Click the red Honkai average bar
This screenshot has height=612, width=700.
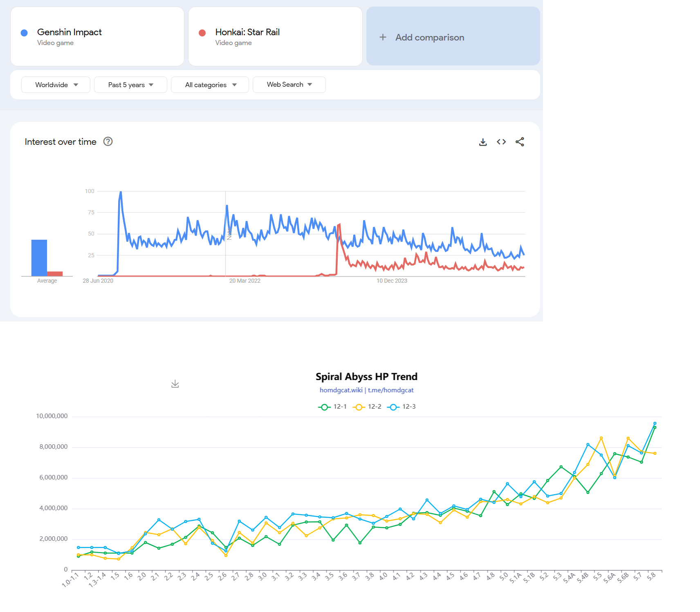(55, 274)
